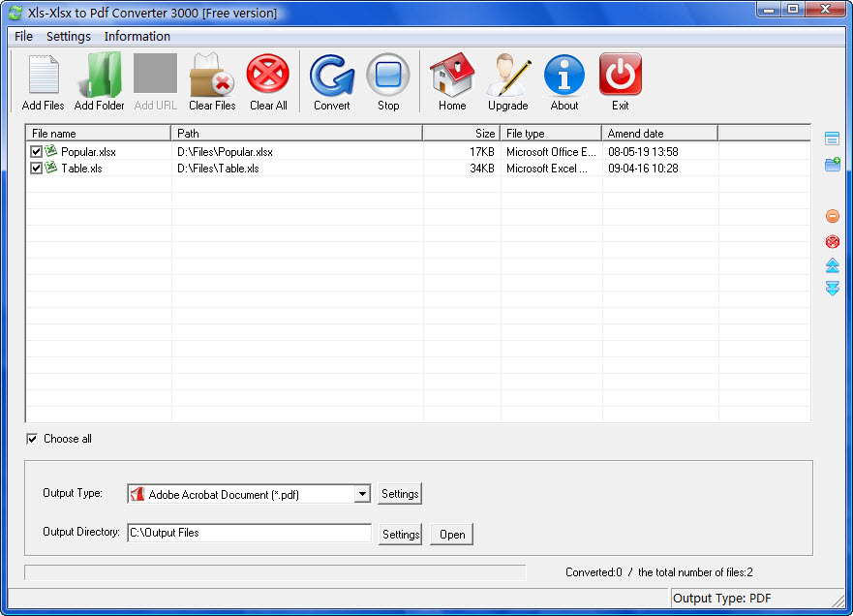Click the conversion progress bar
Screen dimensions: 853x616
pyautogui.click(x=275, y=572)
